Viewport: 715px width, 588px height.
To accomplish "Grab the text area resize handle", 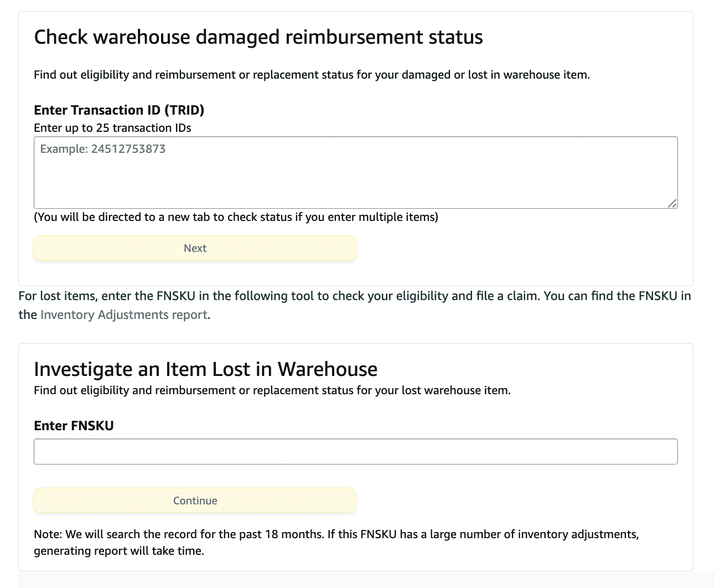I will click(672, 203).
